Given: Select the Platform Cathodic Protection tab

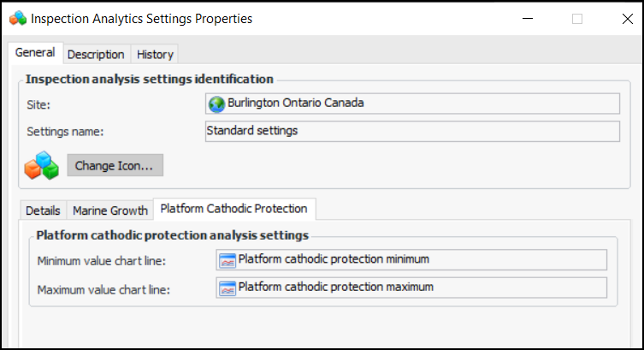Looking at the screenshot, I should coord(234,209).
